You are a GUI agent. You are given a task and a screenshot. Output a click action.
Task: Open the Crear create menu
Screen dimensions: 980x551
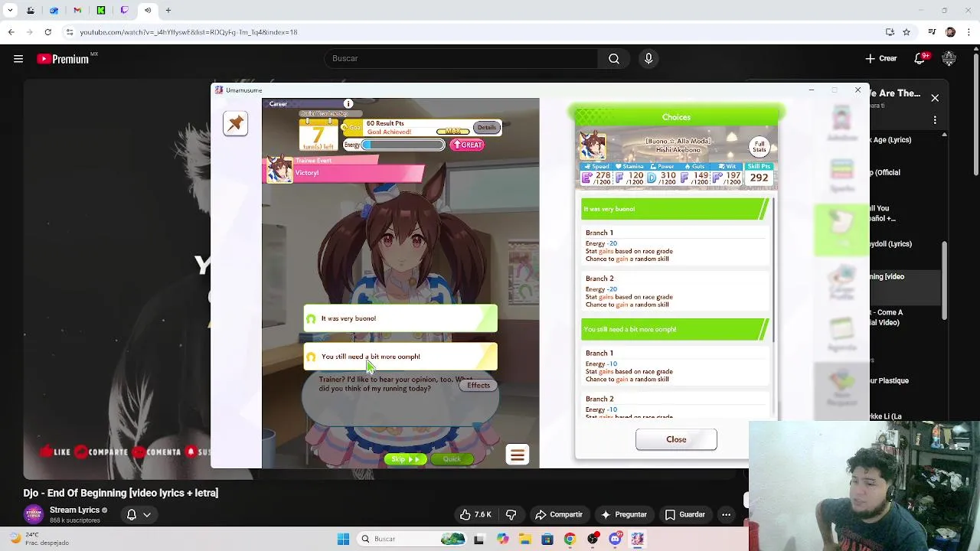(x=881, y=59)
